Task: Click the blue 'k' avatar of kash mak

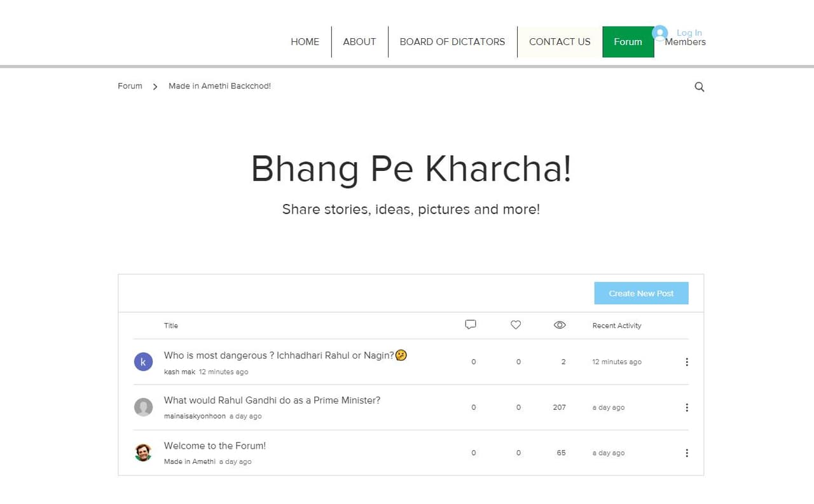Action: (x=143, y=362)
